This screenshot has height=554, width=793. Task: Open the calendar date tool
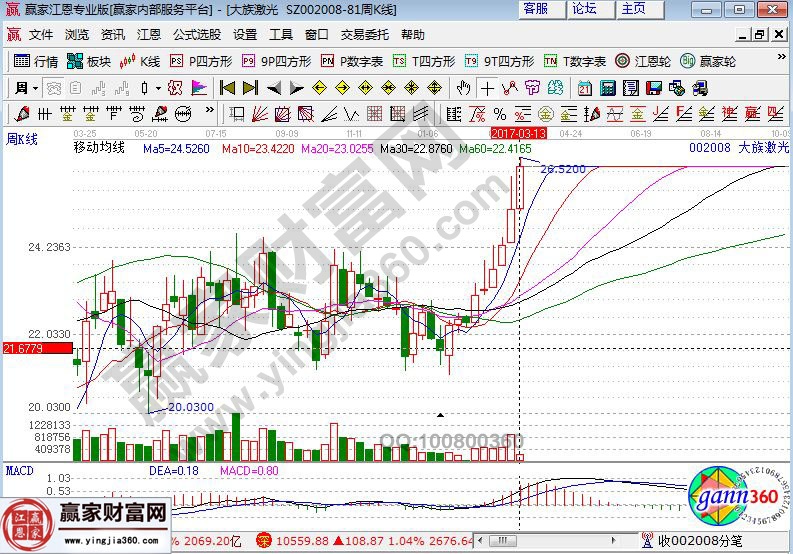[586, 87]
